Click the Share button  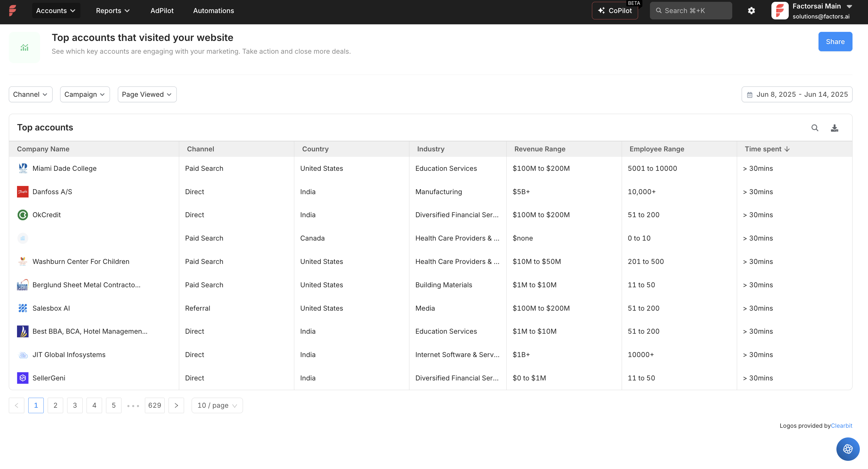click(x=835, y=42)
